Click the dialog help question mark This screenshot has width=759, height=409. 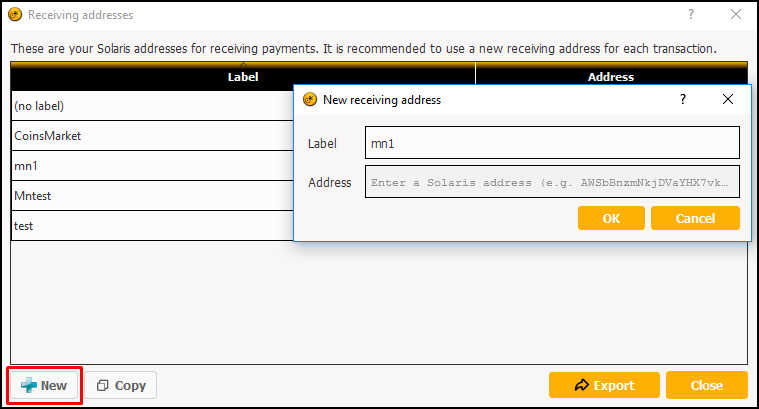tap(683, 99)
